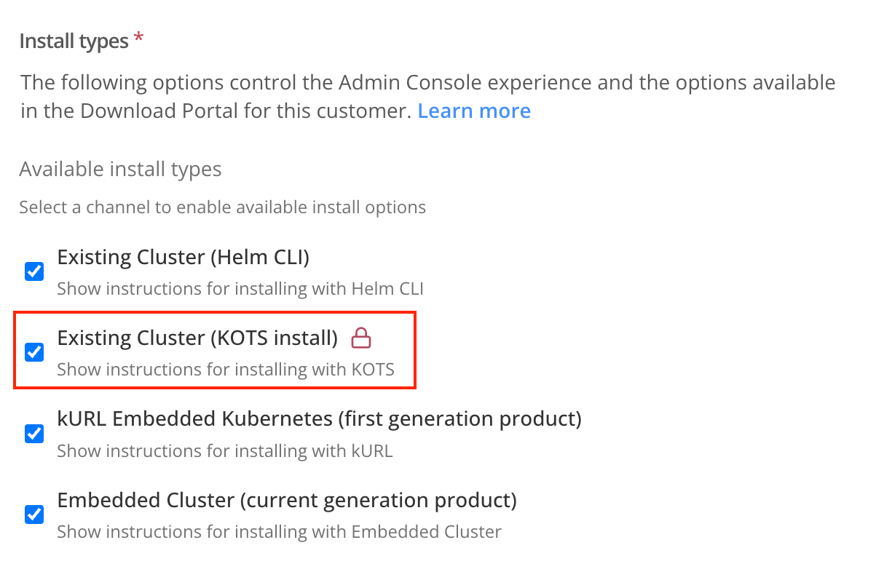Click inside the red highlighted border region
Image resolution: width=884 pixels, height=588 pixels.
point(215,351)
